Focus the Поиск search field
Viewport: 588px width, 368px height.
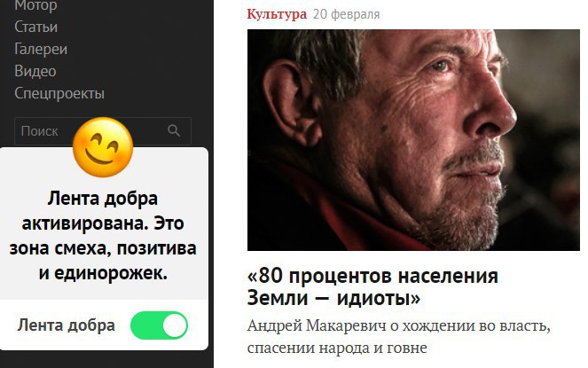coord(103,131)
